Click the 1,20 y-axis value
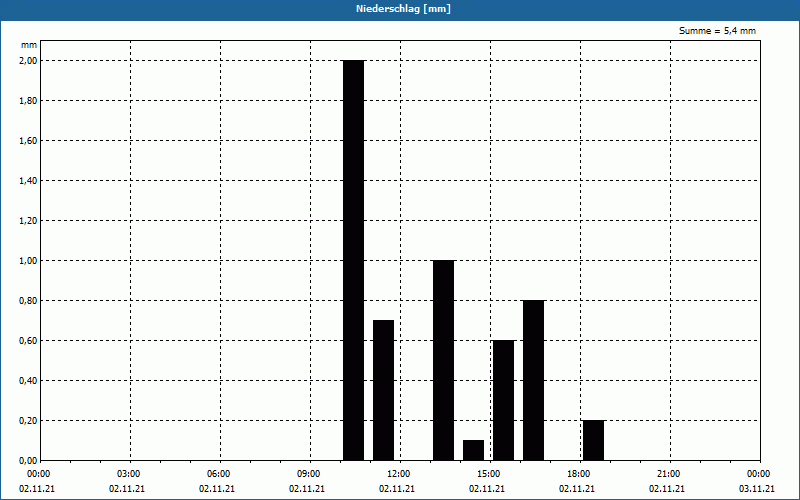The height and width of the screenshot is (500, 800). click(x=28, y=221)
